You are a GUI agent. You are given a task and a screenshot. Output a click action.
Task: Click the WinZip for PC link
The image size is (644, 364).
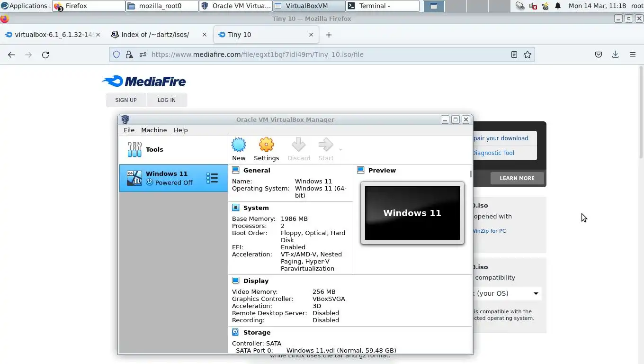click(x=489, y=231)
